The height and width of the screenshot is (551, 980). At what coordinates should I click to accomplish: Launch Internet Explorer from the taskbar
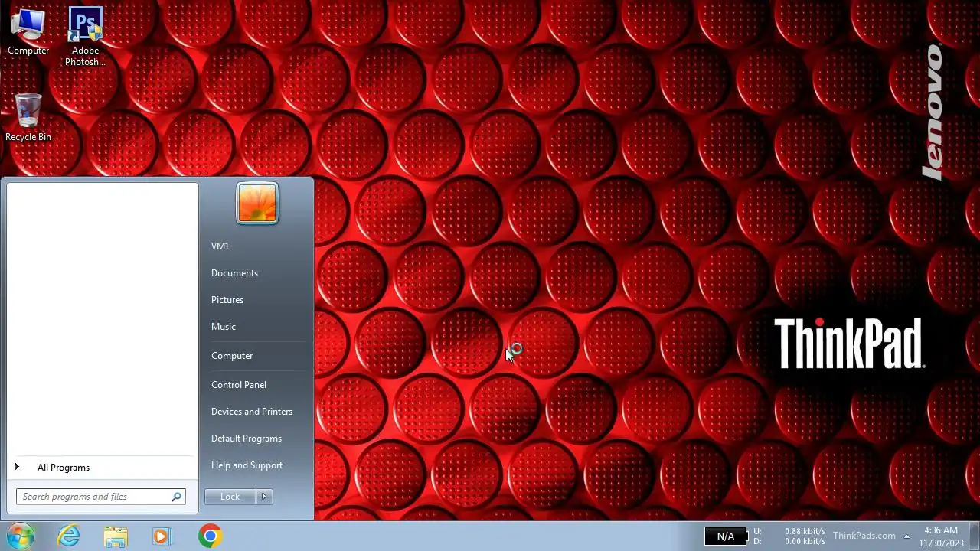pyautogui.click(x=69, y=536)
